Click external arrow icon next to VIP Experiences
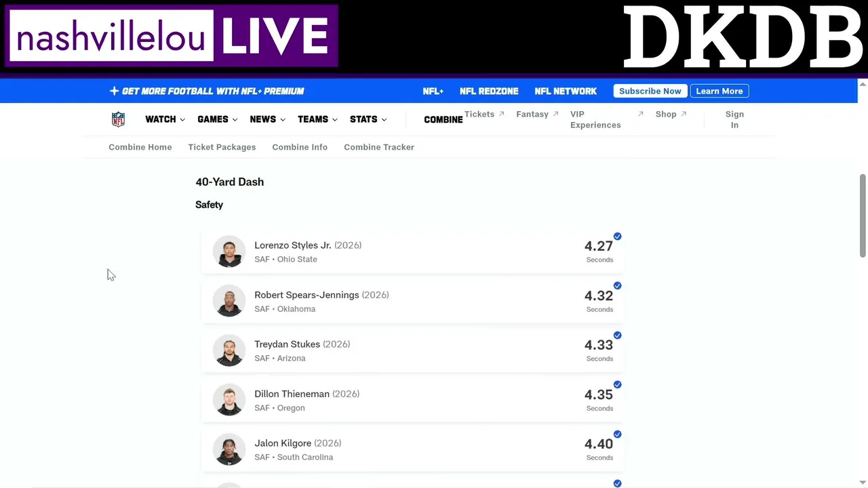 (640, 114)
